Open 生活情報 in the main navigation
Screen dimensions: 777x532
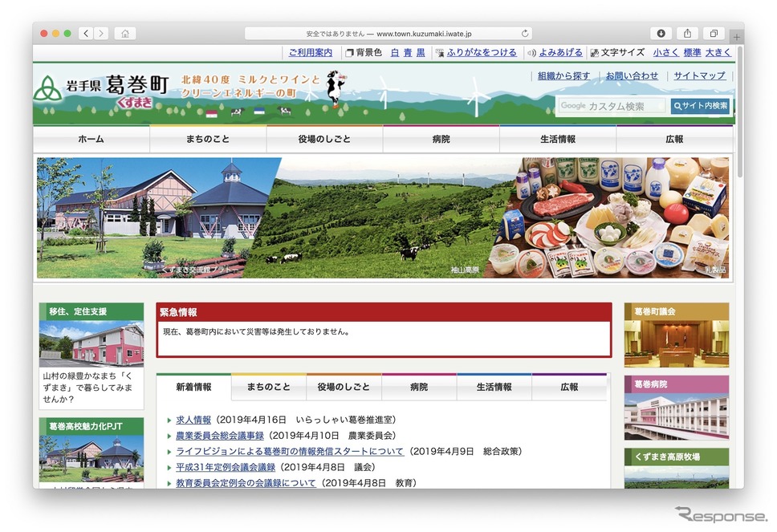coord(558,139)
